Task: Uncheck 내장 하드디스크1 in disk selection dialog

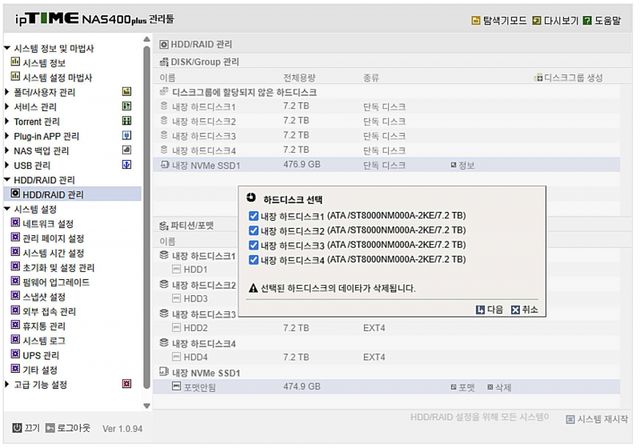Action: coord(253,216)
